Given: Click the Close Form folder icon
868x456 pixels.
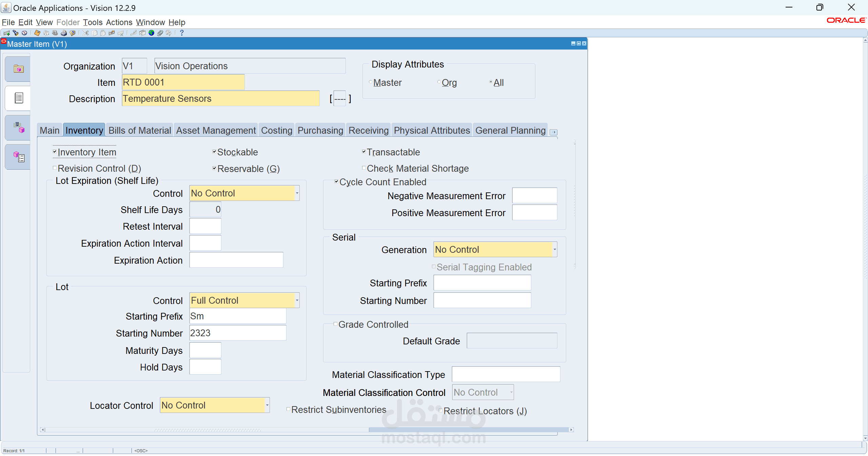Looking at the screenshot, I should [72, 33].
